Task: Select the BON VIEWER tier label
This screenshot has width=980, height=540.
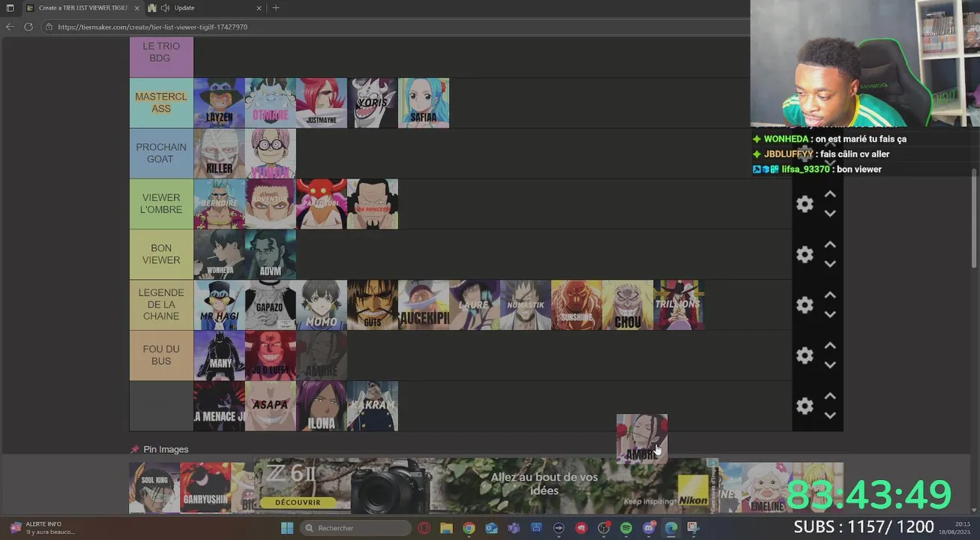Action: pyautogui.click(x=161, y=254)
